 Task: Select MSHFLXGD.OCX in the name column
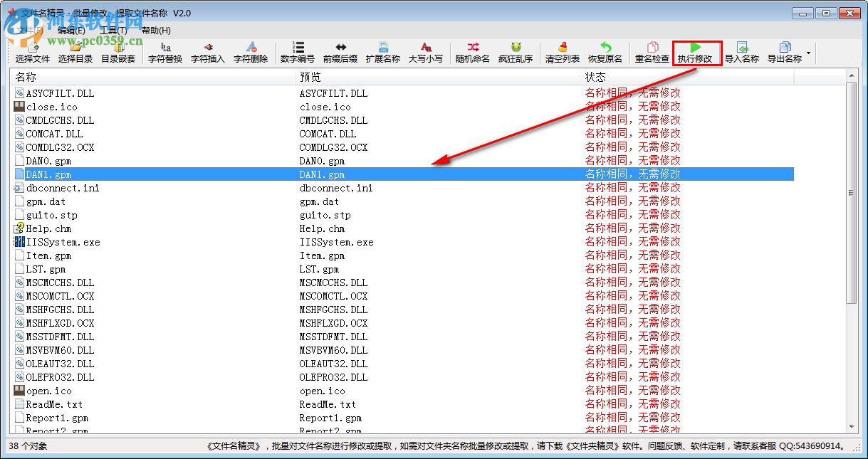[60, 323]
